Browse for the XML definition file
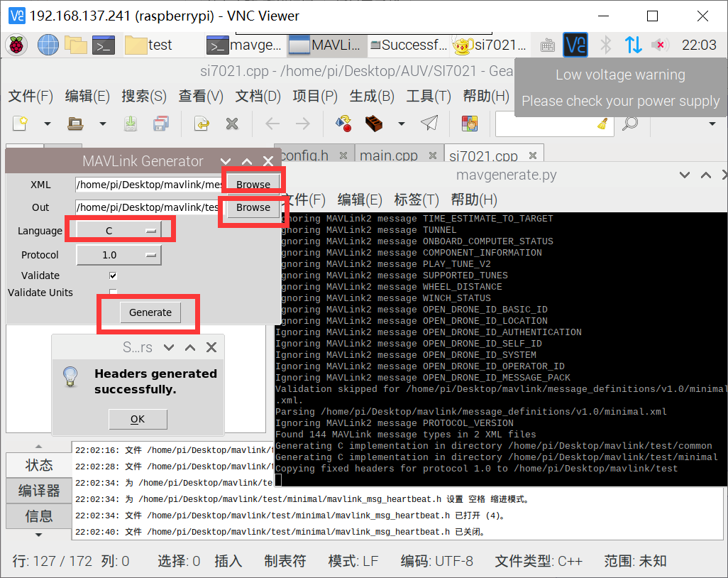Viewport: 728px width, 578px height. coord(253,185)
